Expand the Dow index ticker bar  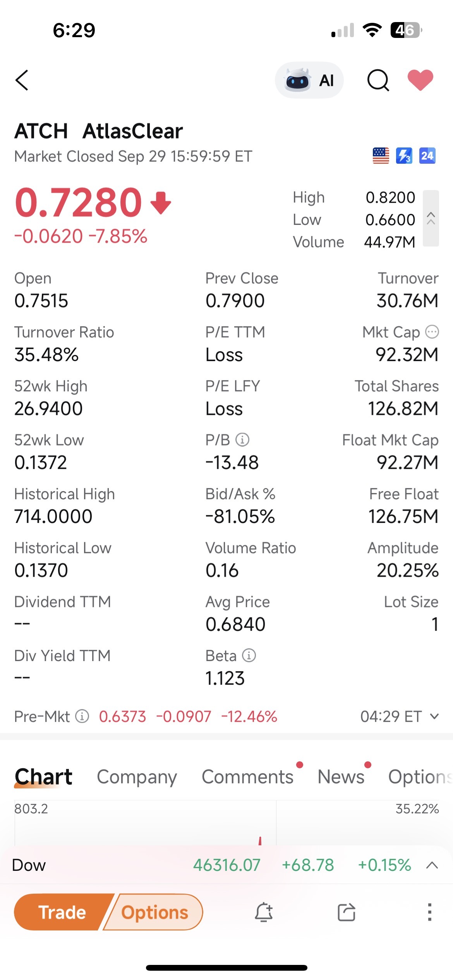click(432, 865)
